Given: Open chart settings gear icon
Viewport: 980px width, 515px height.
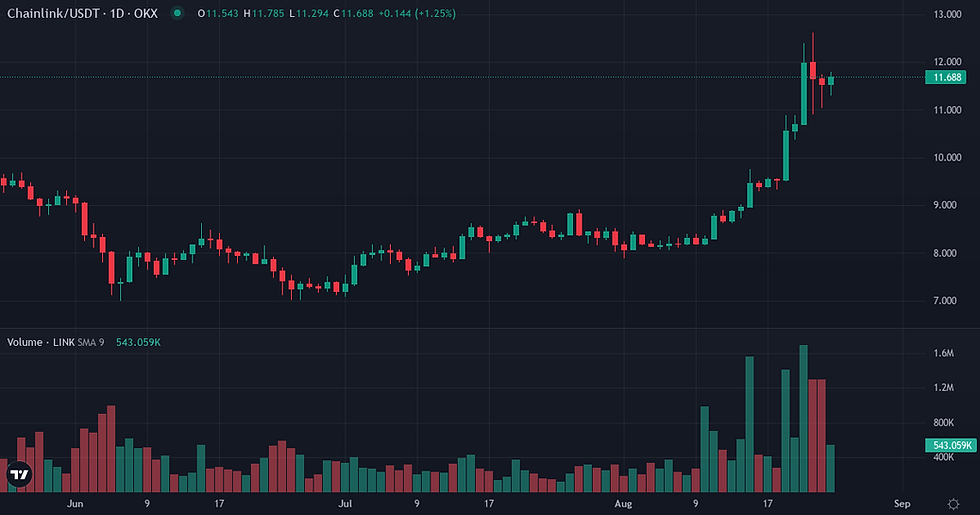Looking at the screenshot, I should pos(953,504).
